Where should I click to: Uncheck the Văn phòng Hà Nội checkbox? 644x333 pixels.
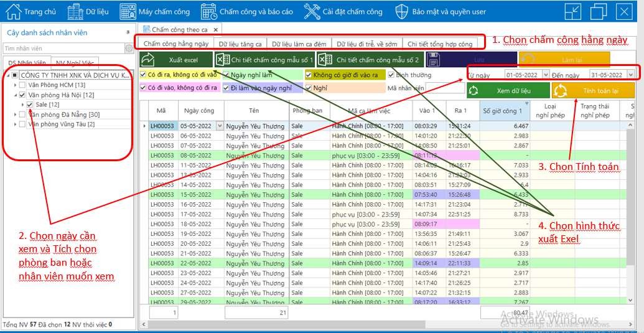pyautogui.click(x=23, y=95)
